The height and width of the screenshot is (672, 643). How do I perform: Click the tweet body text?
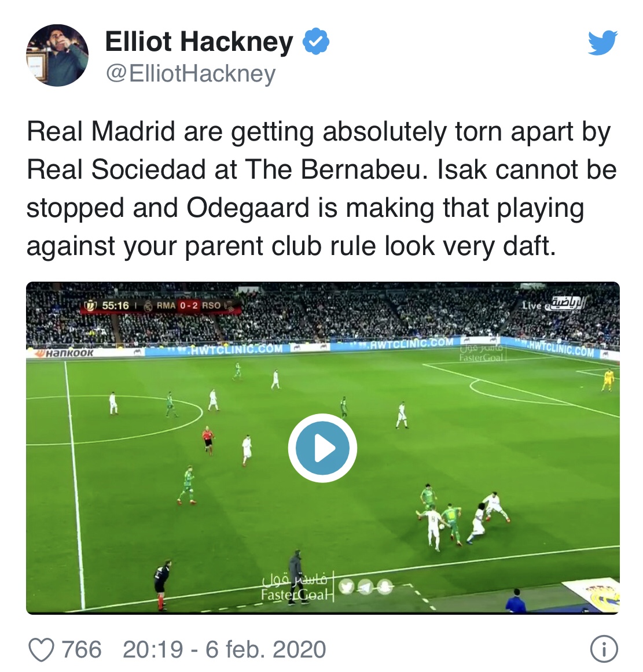click(x=321, y=189)
